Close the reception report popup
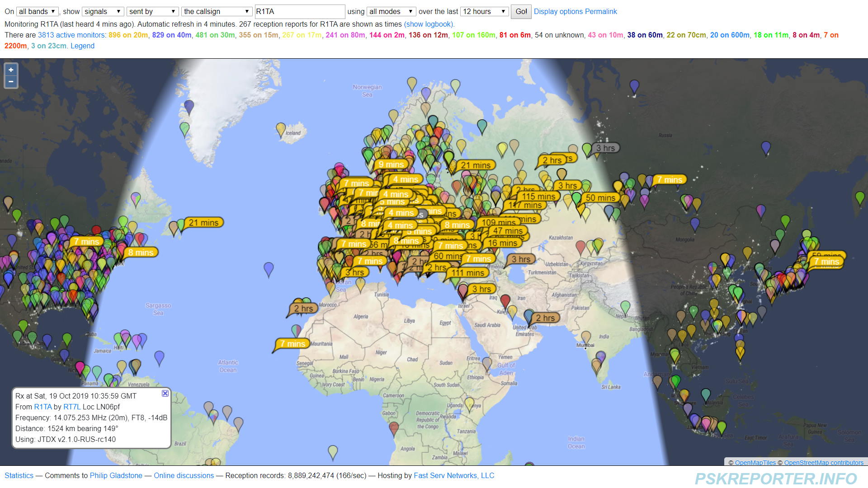This screenshot has height=488, width=868. coord(165,394)
